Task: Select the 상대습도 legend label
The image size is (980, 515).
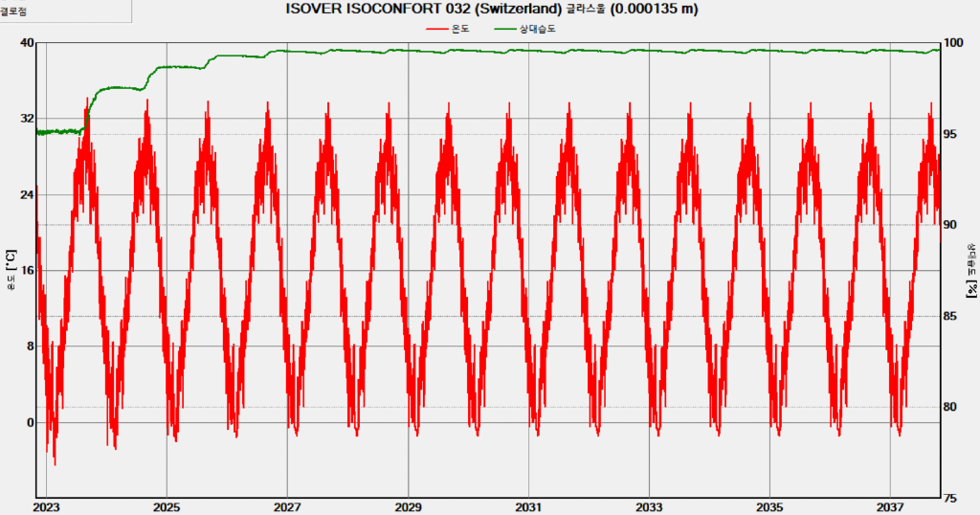Action: 539,29
